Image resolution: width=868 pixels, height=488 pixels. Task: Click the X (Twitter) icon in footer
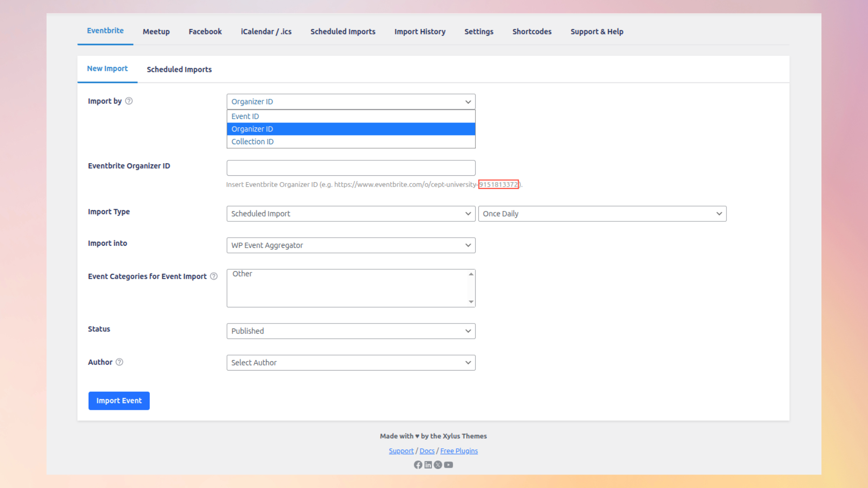[438, 465]
